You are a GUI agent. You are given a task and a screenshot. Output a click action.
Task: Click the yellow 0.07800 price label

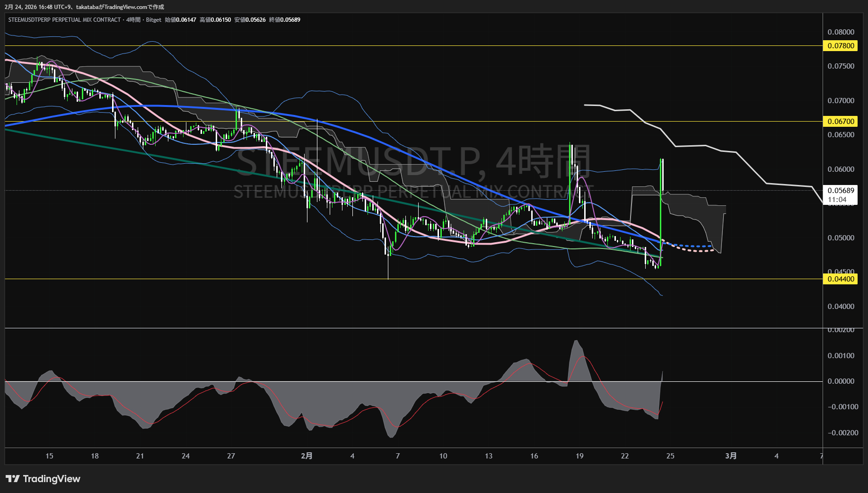[841, 46]
